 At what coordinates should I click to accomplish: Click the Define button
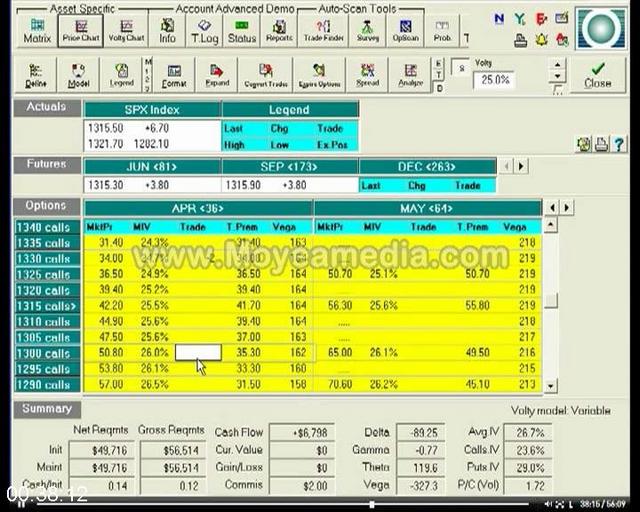[x=36, y=76]
